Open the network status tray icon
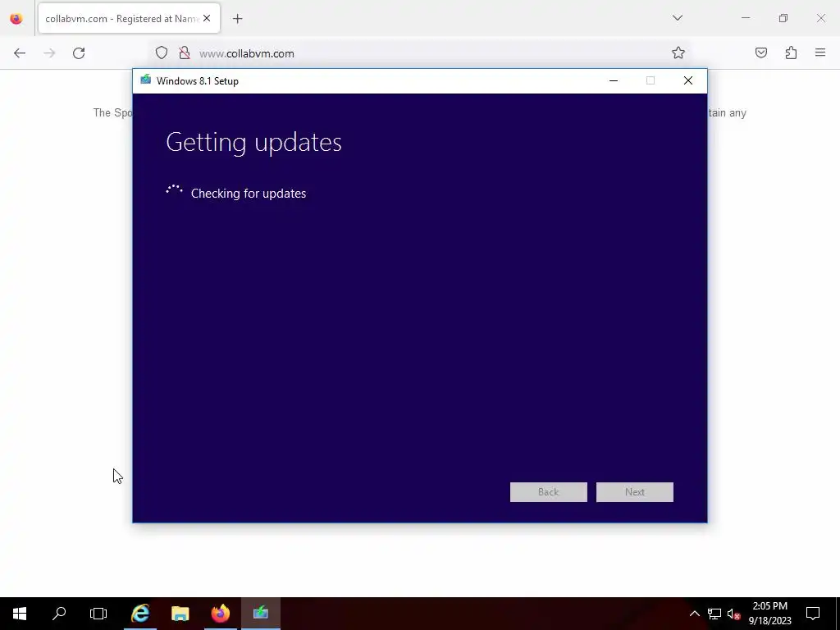The image size is (840, 630). (x=714, y=614)
